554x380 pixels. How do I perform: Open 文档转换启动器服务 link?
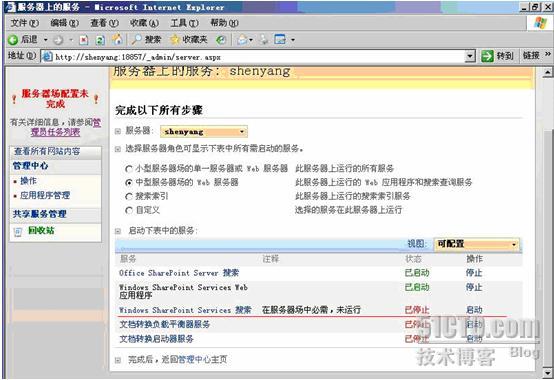tap(157, 339)
